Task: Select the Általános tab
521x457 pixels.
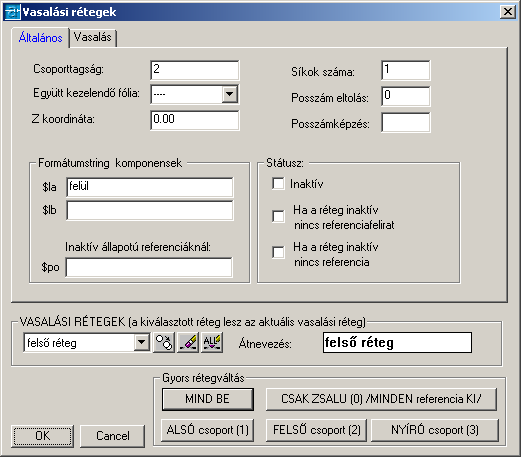Action: point(41,38)
